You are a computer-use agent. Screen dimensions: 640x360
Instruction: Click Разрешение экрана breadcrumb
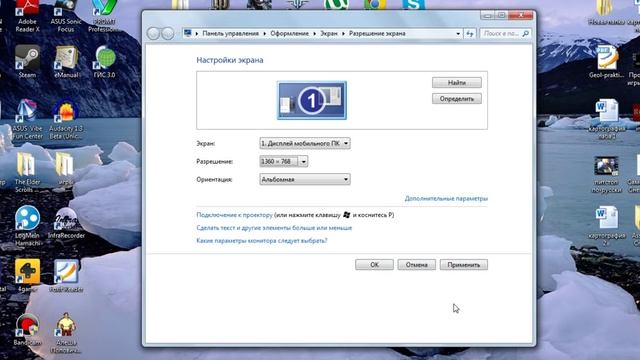click(377, 33)
